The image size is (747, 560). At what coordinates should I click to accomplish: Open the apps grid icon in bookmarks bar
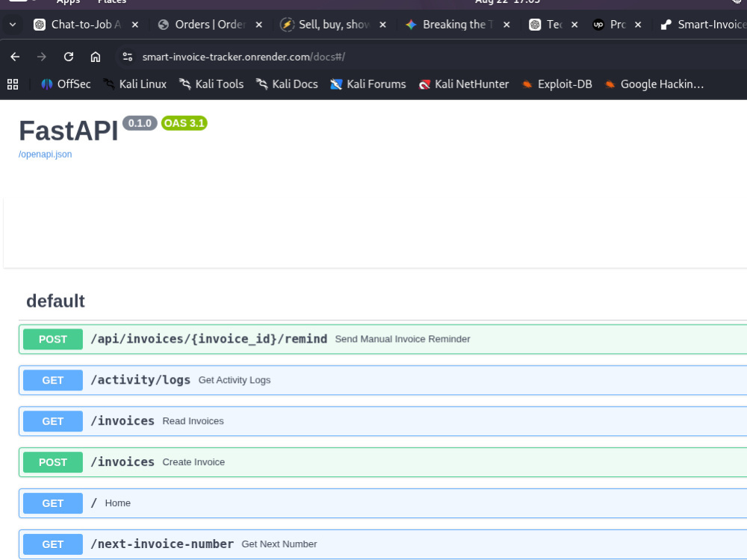(13, 84)
